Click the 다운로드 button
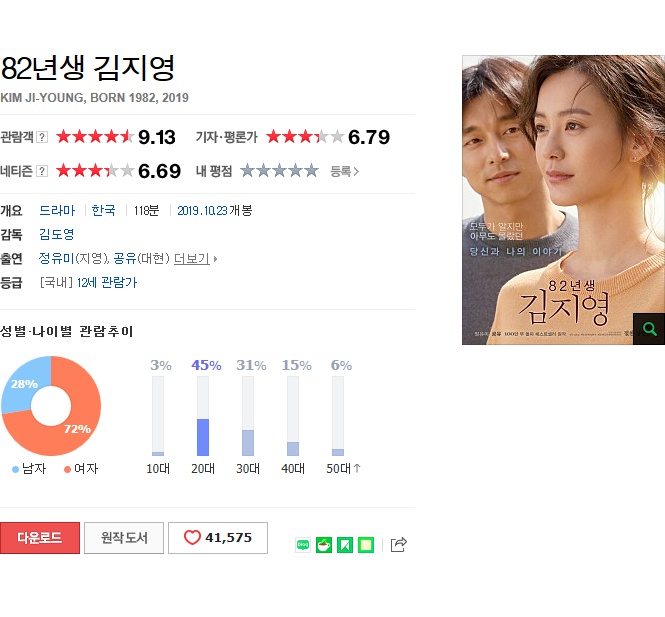The image size is (665, 617). (x=40, y=538)
